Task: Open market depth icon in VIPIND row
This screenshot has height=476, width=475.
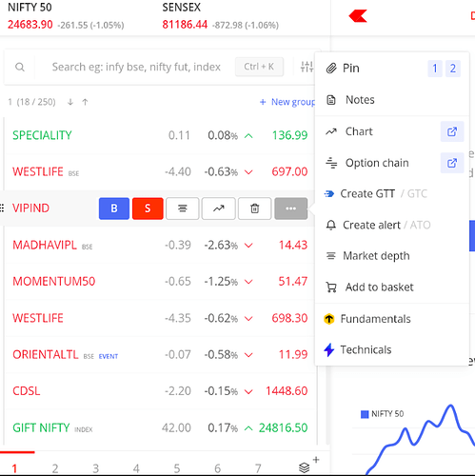Action: [183, 208]
